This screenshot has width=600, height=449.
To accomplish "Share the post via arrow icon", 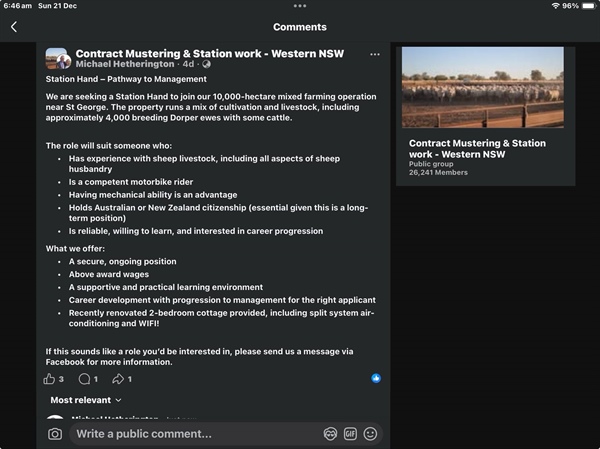I will (x=118, y=379).
